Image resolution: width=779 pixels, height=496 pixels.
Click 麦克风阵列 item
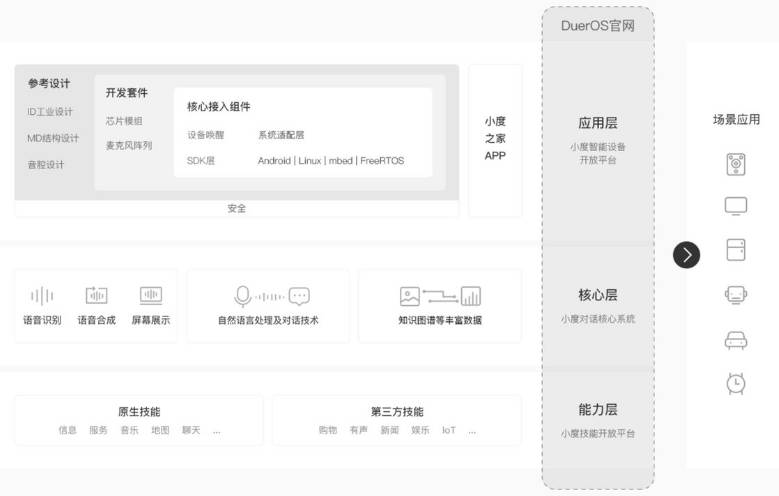[x=129, y=146]
